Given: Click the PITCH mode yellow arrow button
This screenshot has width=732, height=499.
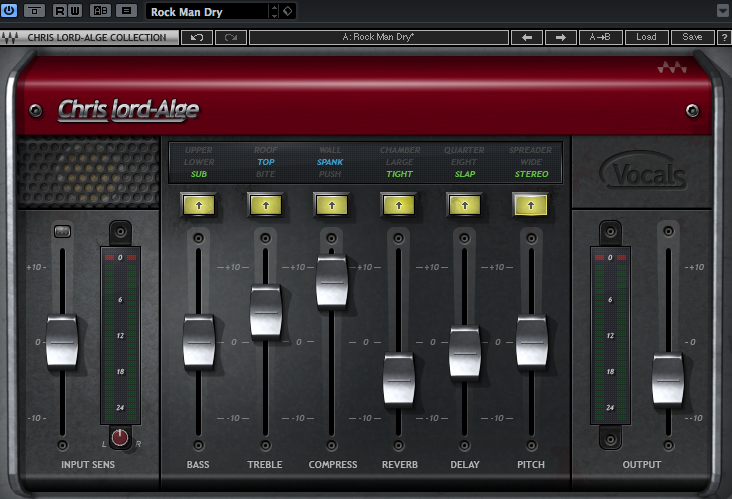Looking at the screenshot, I should tap(531, 205).
